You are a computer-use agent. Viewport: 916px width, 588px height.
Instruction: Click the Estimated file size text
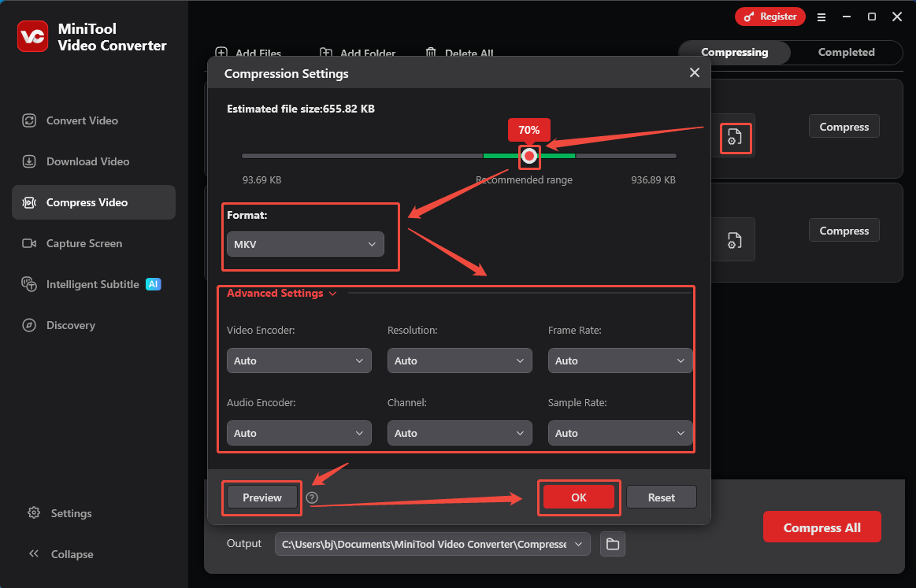pyautogui.click(x=300, y=109)
